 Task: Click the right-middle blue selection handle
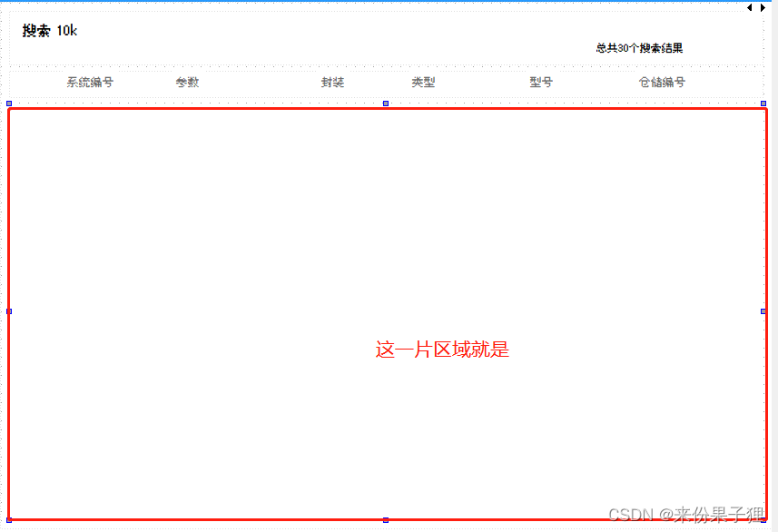761,310
